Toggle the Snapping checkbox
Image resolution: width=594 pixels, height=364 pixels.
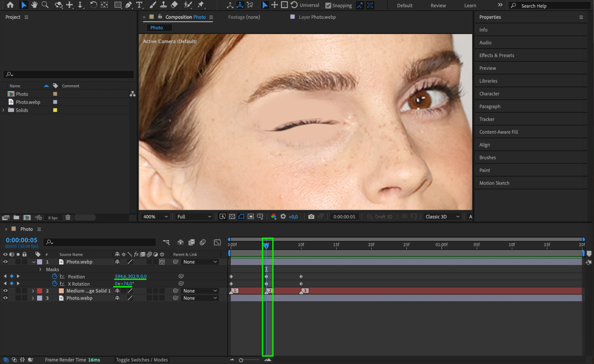328,5
